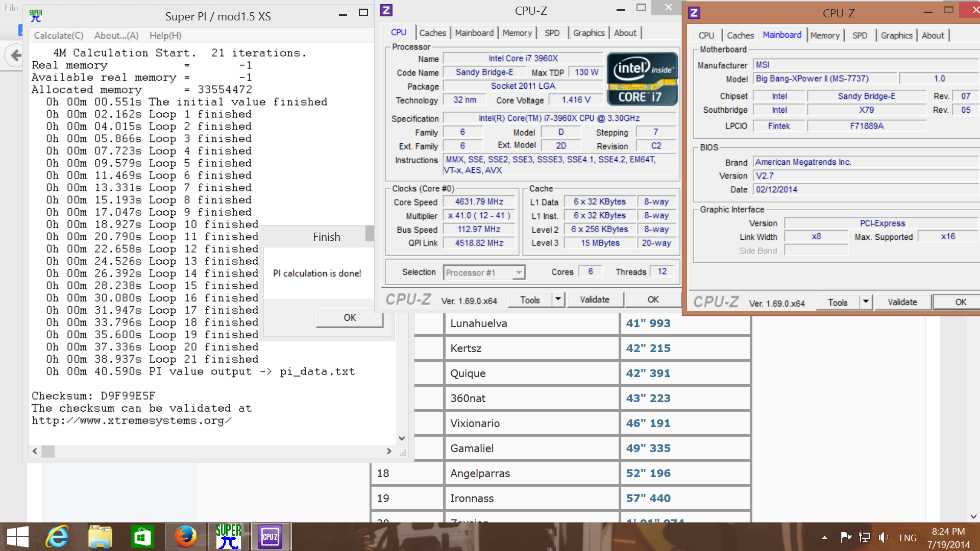
Task: Click the ENG language indicator
Action: (908, 538)
